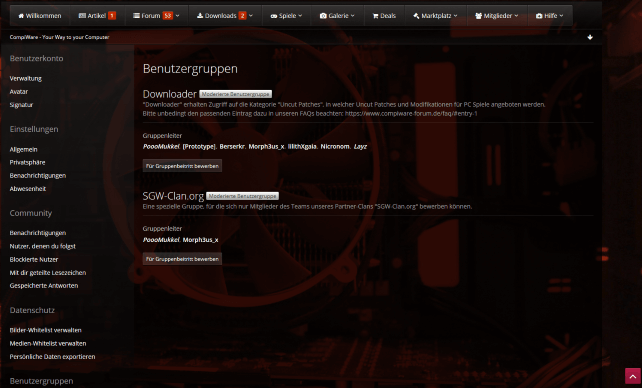Open lilithXgaia user profile
This screenshot has width=642, height=388.
point(302,147)
